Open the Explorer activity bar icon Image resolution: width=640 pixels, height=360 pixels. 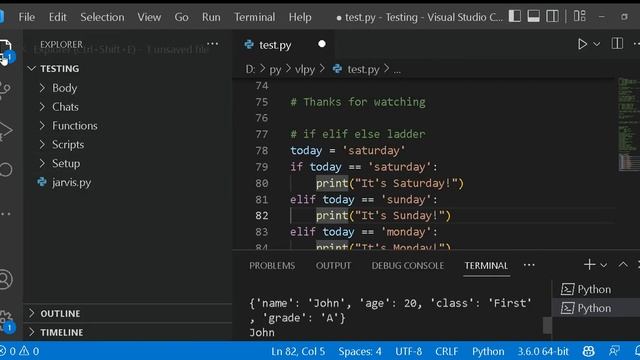click(x=6, y=51)
